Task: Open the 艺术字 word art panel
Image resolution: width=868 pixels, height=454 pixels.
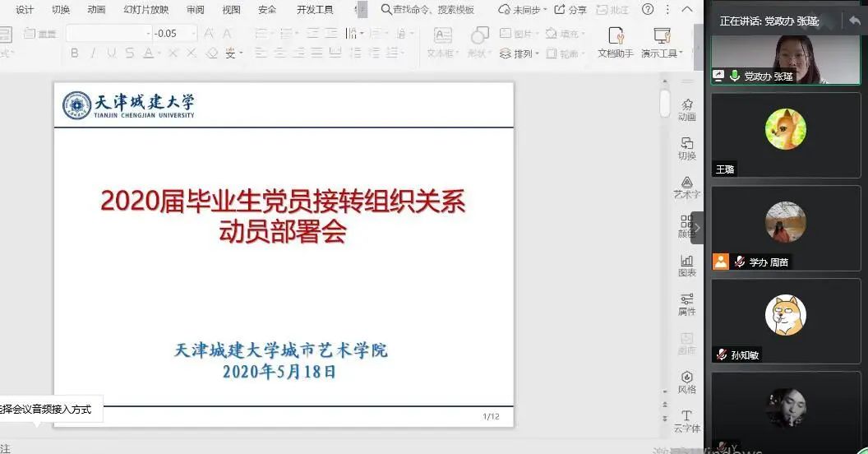Action: tap(686, 187)
